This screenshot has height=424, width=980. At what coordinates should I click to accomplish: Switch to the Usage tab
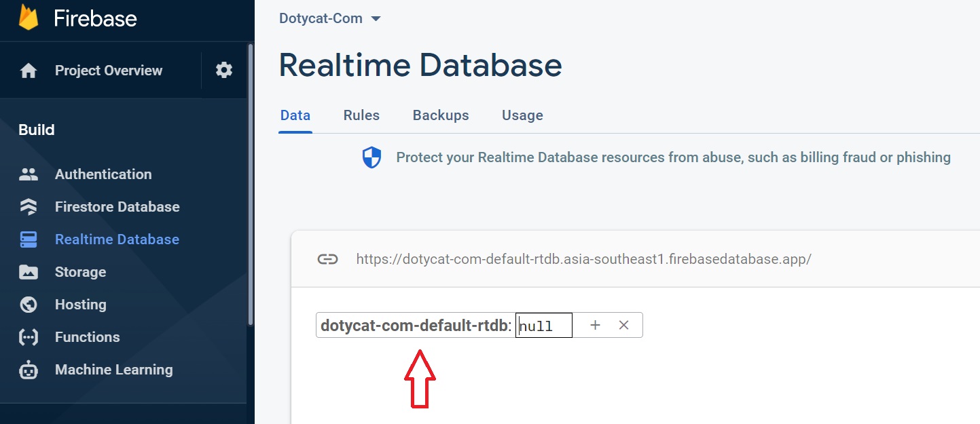click(522, 115)
